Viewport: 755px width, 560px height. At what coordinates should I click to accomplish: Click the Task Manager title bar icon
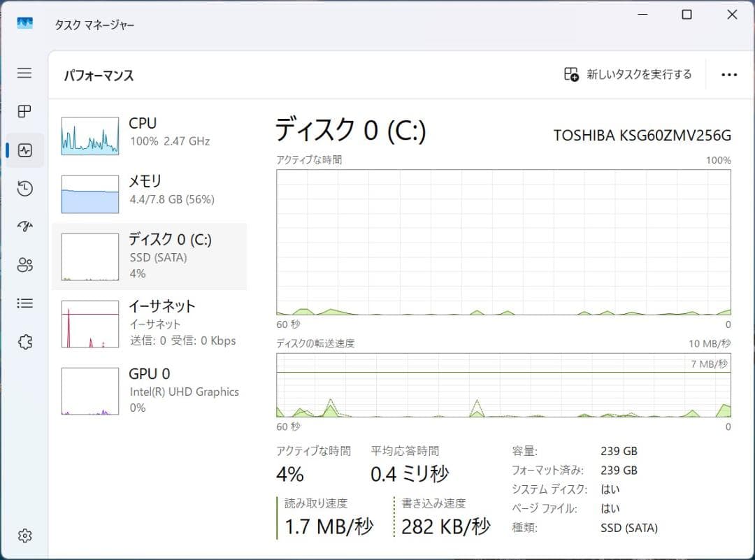click(x=25, y=22)
